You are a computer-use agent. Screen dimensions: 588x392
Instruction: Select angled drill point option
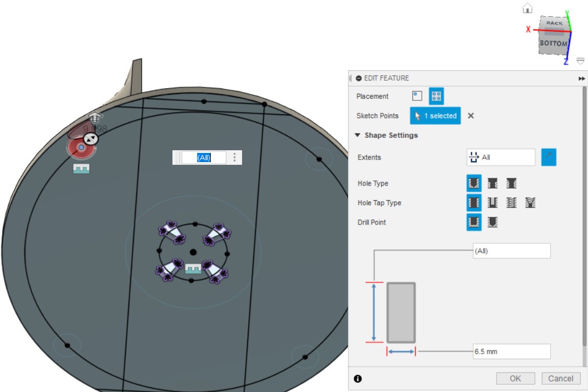click(x=492, y=223)
